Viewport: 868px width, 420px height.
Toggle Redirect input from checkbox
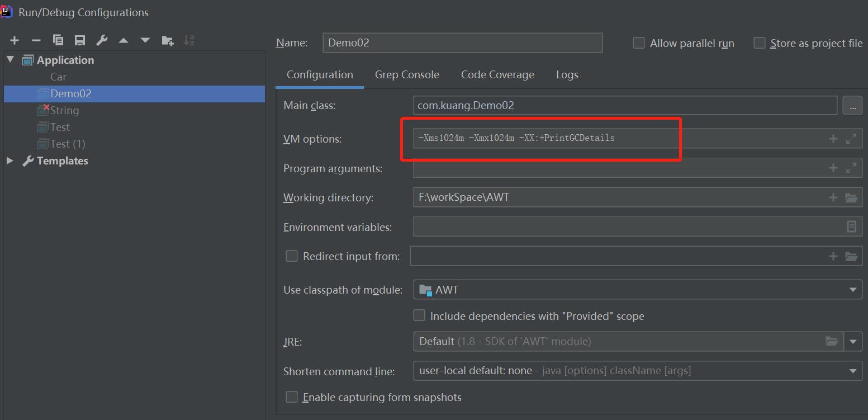292,256
